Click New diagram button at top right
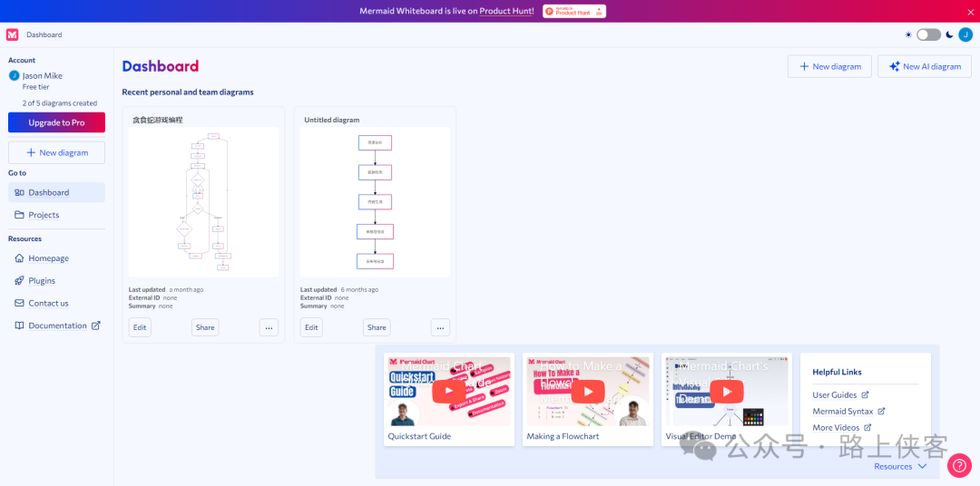The image size is (980, 486). point(829,66)
